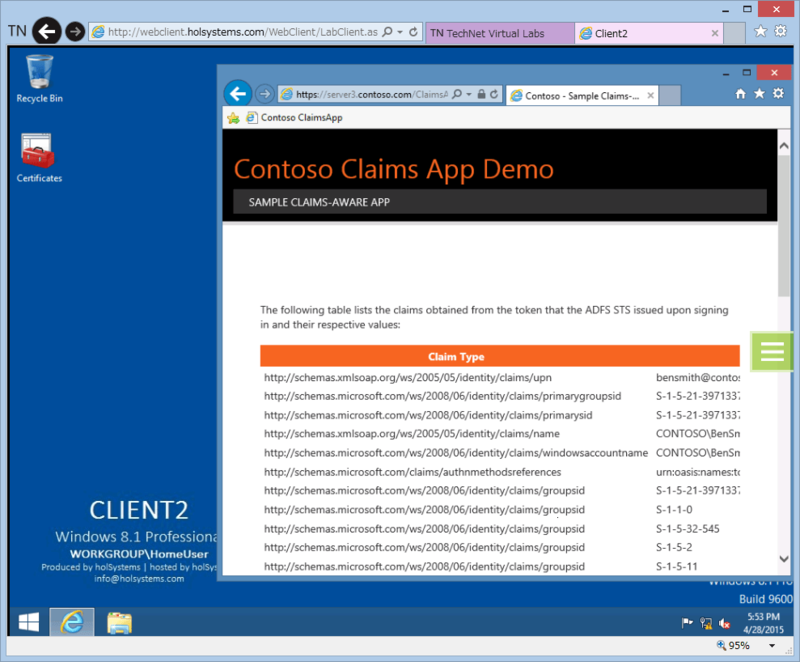800x662 pixels.
Task: Open outer browser favorites star
Action: 760,32
